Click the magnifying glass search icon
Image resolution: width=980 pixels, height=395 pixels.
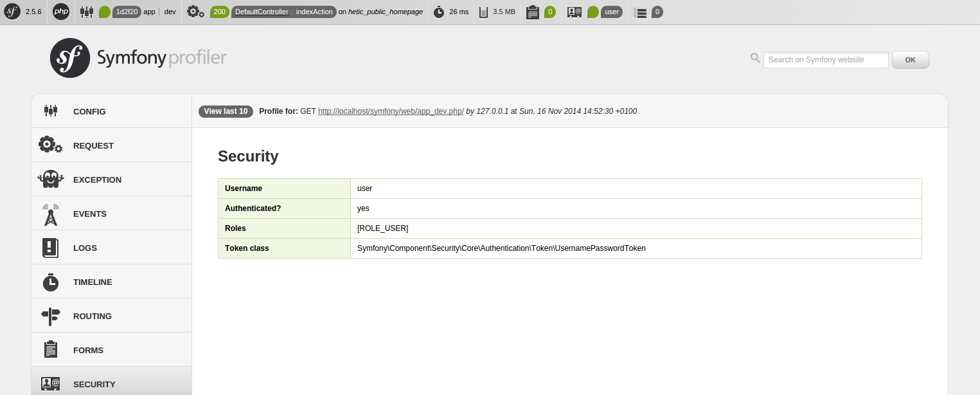click(755, 59)
